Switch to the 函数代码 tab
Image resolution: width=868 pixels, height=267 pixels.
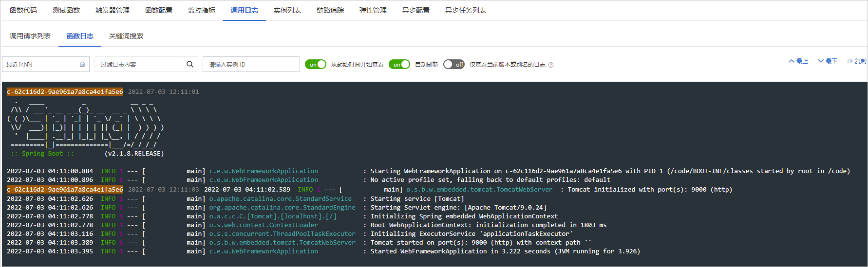[x=23, y=10]
